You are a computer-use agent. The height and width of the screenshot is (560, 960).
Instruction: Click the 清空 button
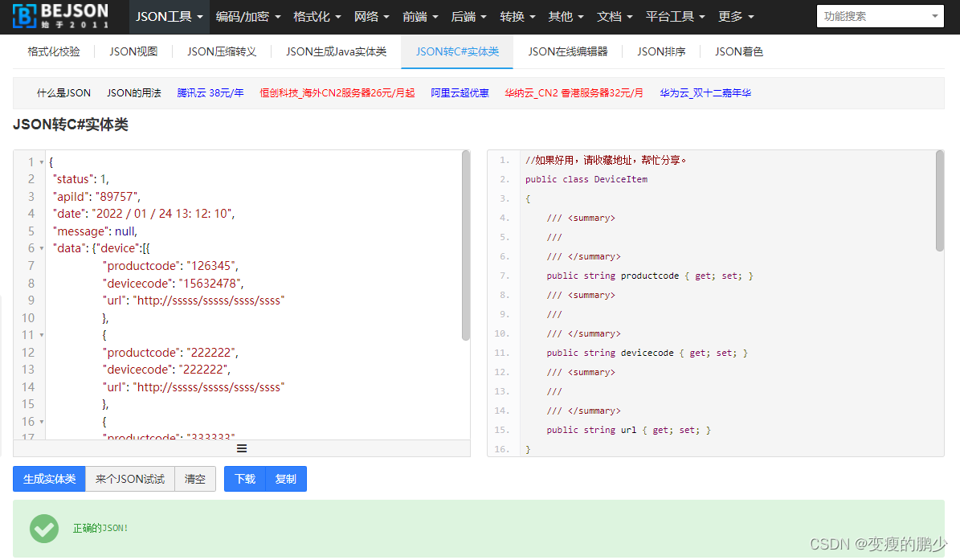pos(194,479)
